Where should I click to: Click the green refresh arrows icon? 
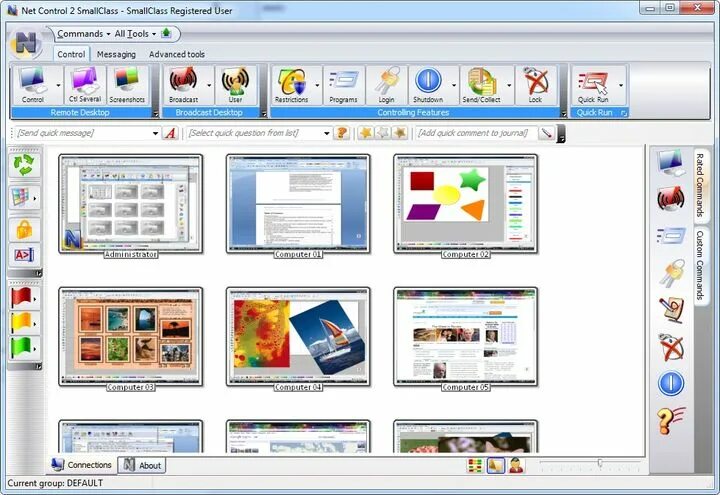coord(24,165)
